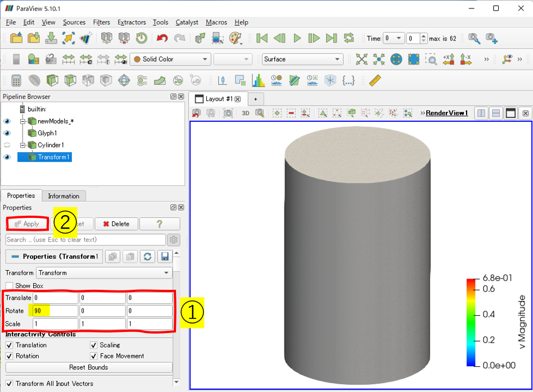The height and width of the screenshot is (392, 533).
Task: Click the Calculator filter icon
Action: pos(16,80)
